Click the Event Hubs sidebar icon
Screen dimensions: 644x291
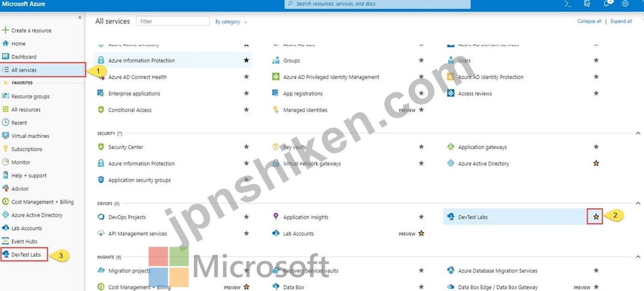(x=6, y=241)
